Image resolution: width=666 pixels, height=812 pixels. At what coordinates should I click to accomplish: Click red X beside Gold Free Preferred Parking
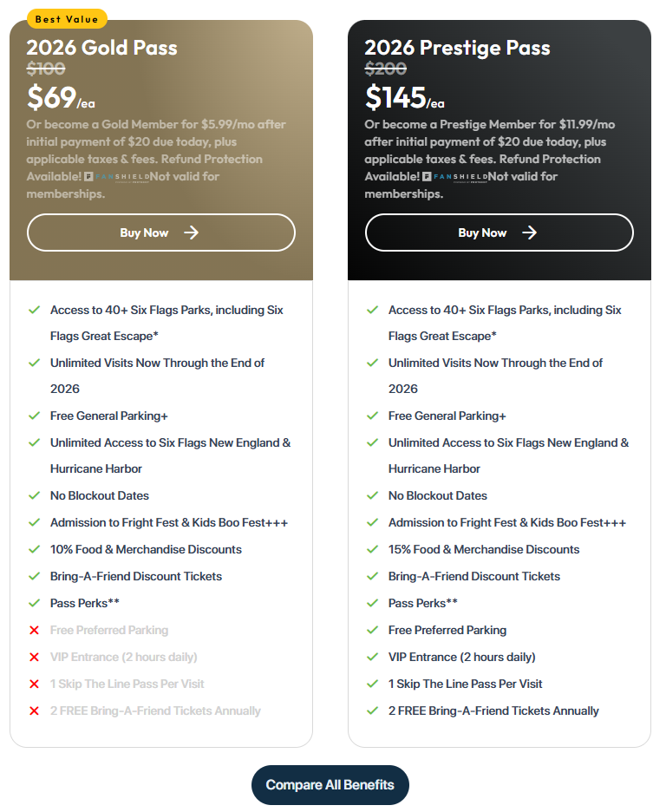(x=35, y=631)
